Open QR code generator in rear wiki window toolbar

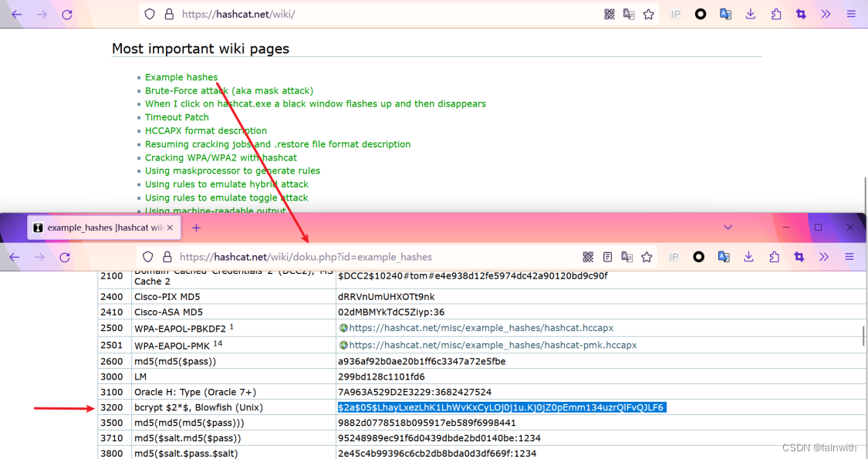tap(609, 15)
